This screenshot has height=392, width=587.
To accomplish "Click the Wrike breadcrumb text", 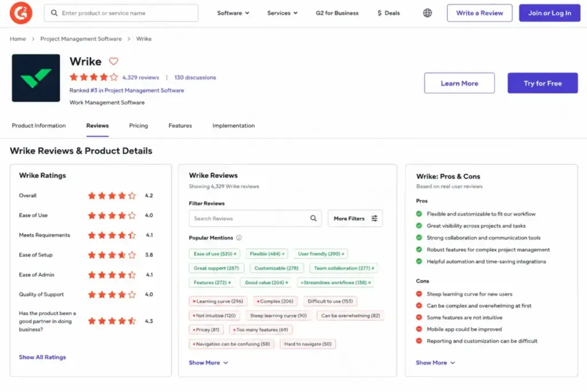I will pyautogui.click(x=144, y=39).
